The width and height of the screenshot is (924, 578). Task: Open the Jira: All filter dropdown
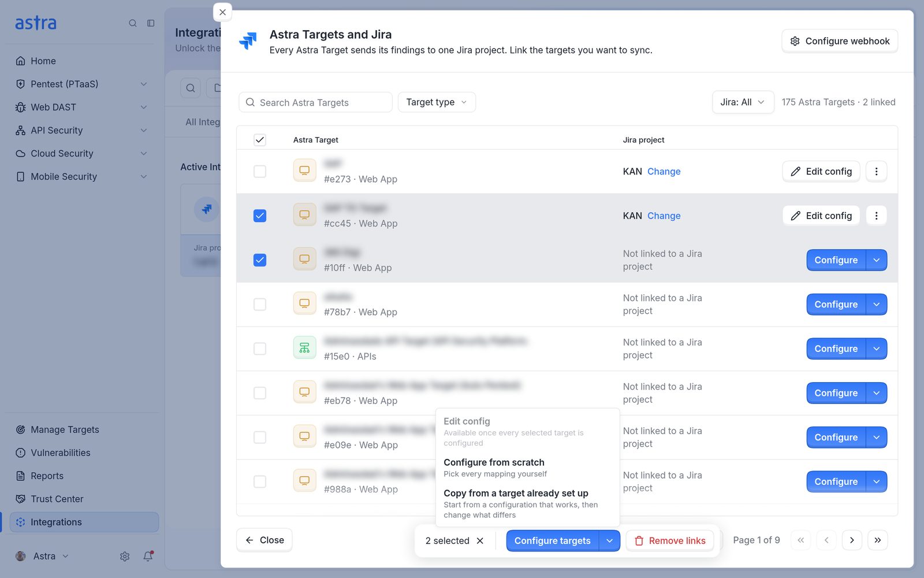[743, 102]
